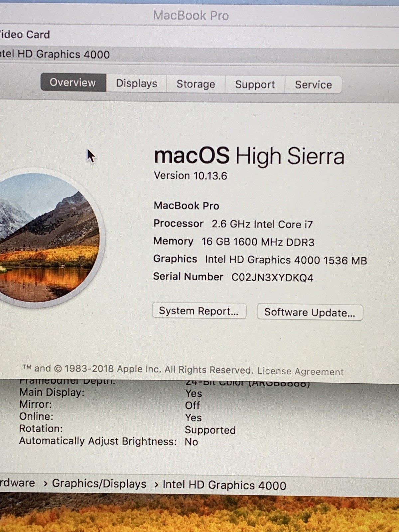This screenshot has width=399, height=532.
Task: Click Graphics Intel HD Graphics 4000 1536 MB line
Action: (260, 260)
